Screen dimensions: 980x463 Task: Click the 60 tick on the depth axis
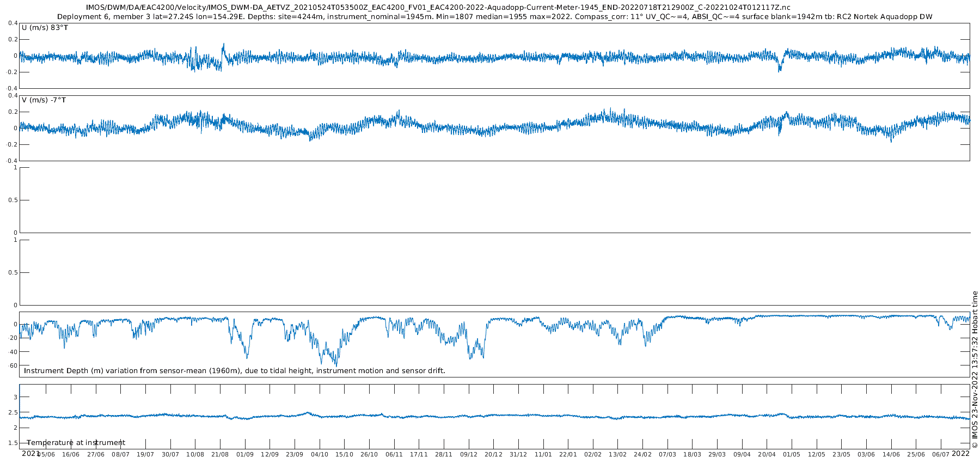[14, 365]
